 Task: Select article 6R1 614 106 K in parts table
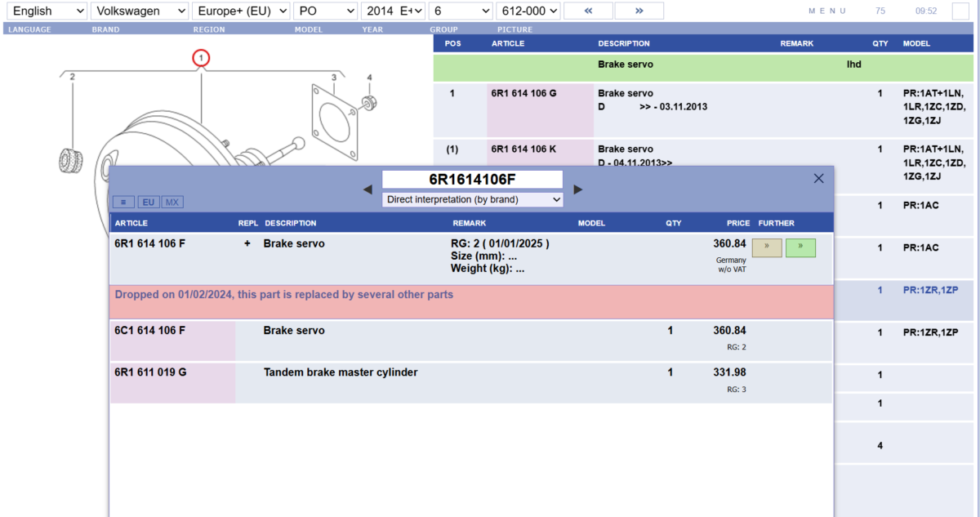pos(523,149)
